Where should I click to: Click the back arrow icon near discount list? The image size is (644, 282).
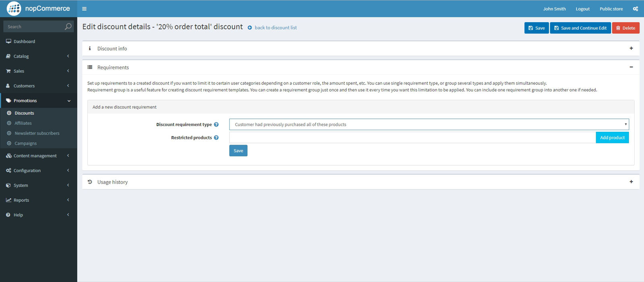click(250, 28)
